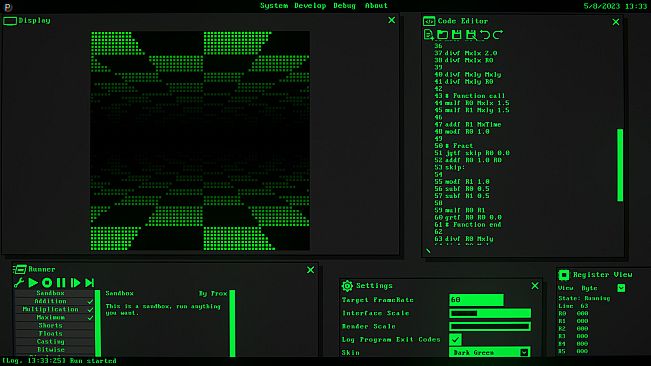Click the pixel display canvas
Image resolution: width=651 pixels, height=366 pixels.
coord(200,141)
